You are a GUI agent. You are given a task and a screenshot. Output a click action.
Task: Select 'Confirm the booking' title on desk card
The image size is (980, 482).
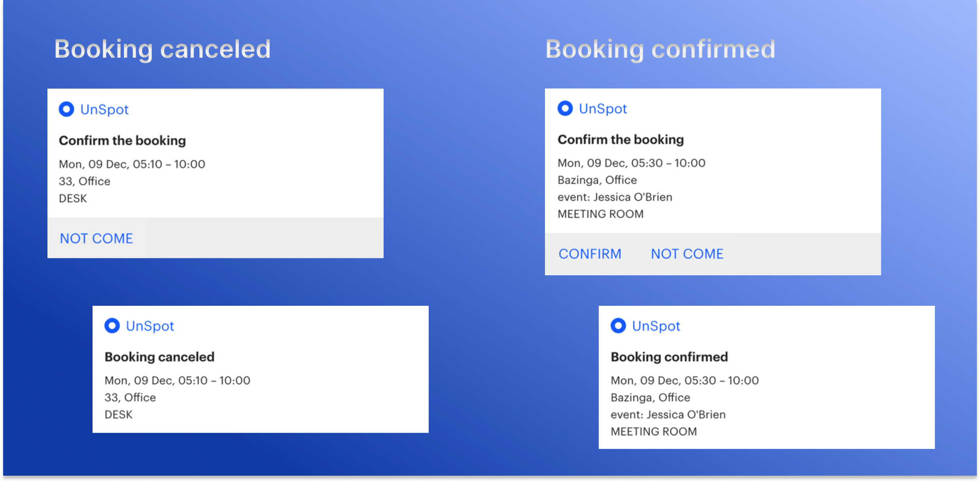[122, 141]
